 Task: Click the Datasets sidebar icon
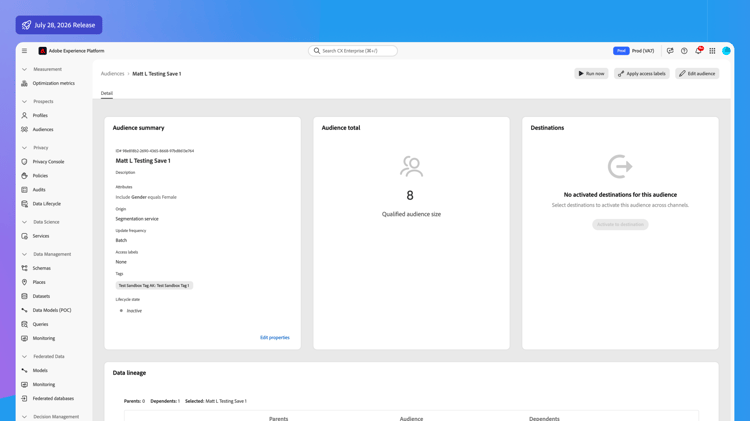click(24, 296)
